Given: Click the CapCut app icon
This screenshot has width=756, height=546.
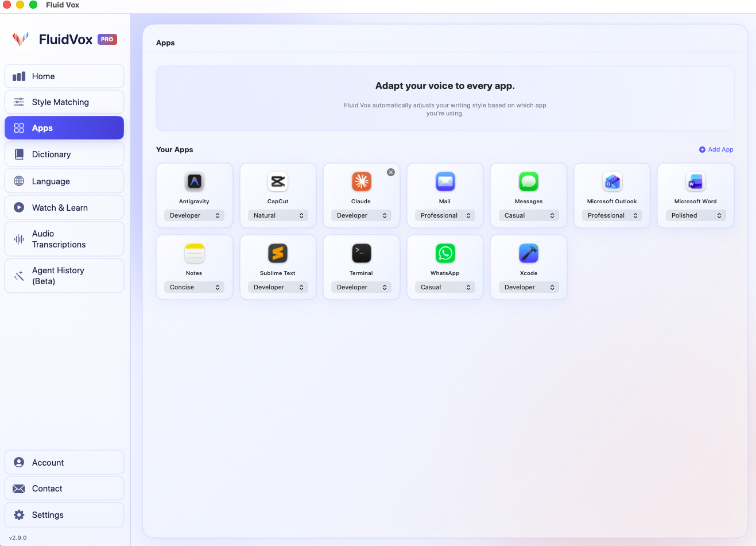Looking at the screenshot, I should pos(278,181).
